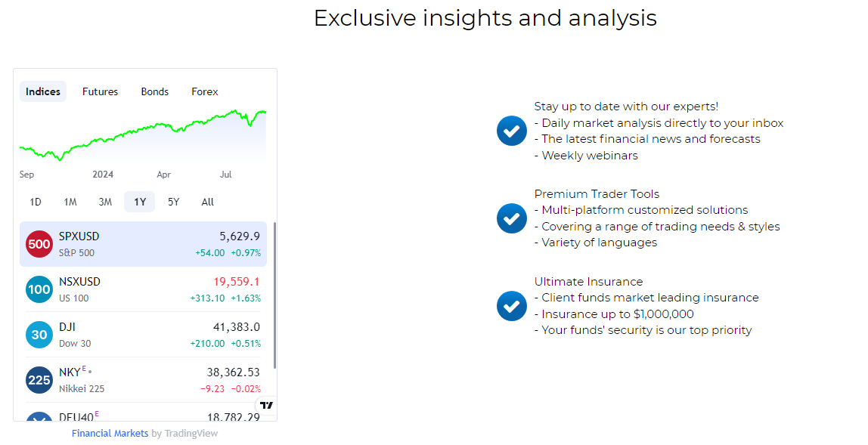Viewport: 868px width, 445px height.
Task: Select the Forex tab
Action: pyautogui.click(x=205, y=92)
